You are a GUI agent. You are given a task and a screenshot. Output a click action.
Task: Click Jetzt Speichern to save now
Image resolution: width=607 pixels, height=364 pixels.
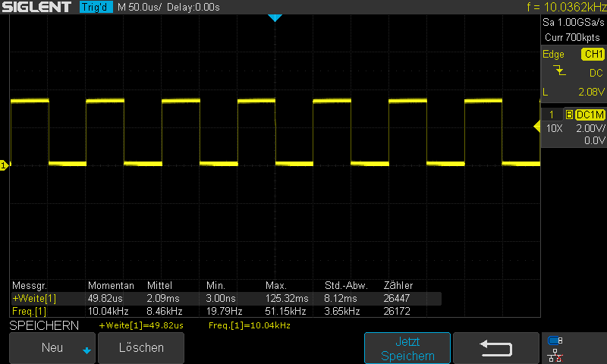407,348
